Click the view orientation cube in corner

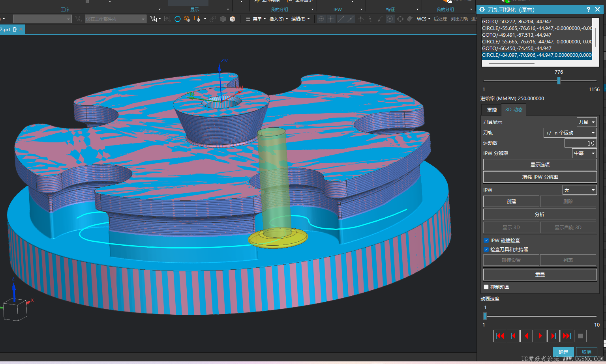(15, 309)
